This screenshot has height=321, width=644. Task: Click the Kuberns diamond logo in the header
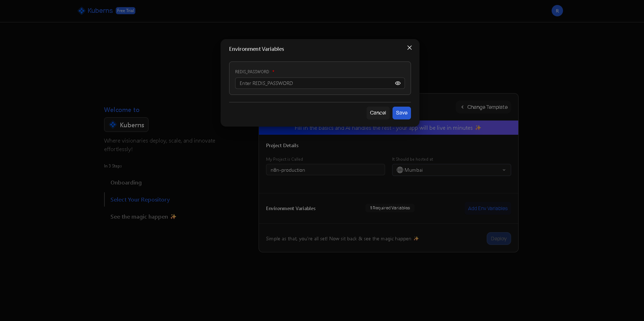coord(81,11)
